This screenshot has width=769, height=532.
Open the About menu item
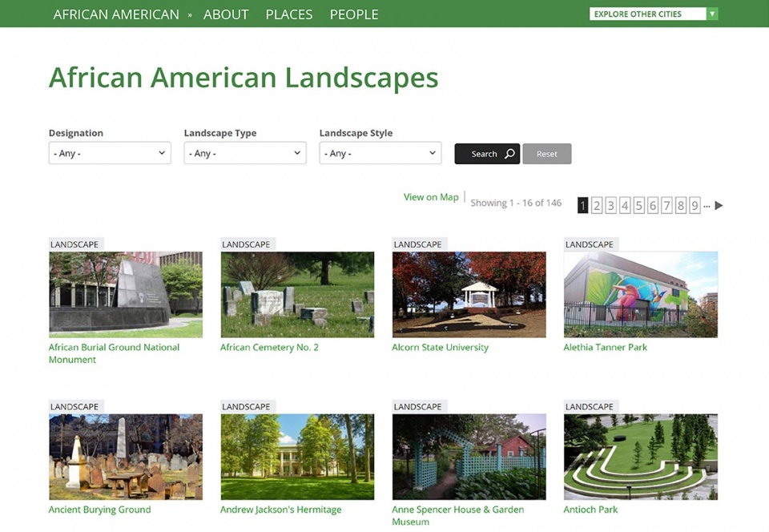[226, 14]
